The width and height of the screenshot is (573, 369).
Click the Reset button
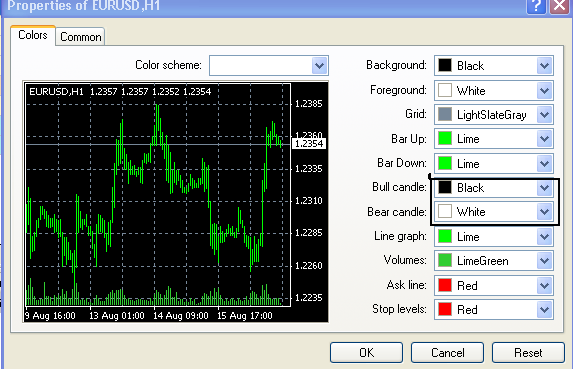[x=528, y=353]
